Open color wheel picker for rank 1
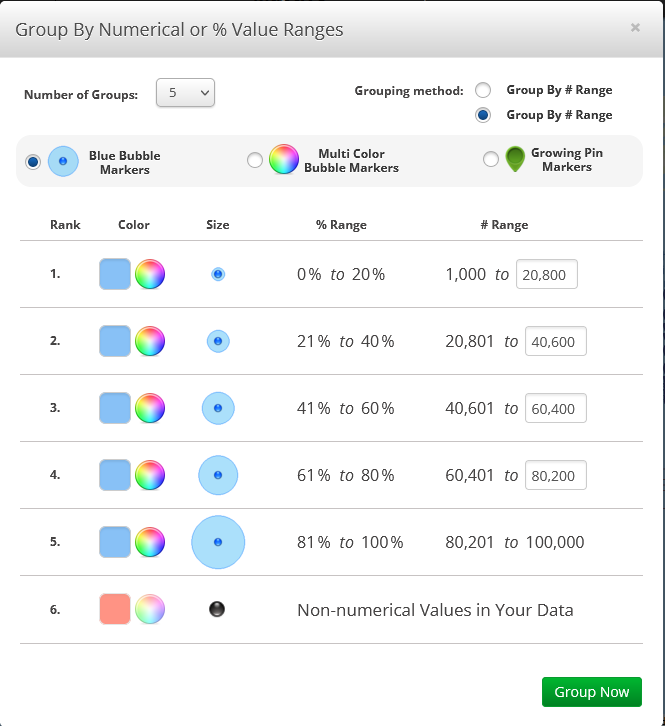Screen dimensions: 665x726 [150, 274]
